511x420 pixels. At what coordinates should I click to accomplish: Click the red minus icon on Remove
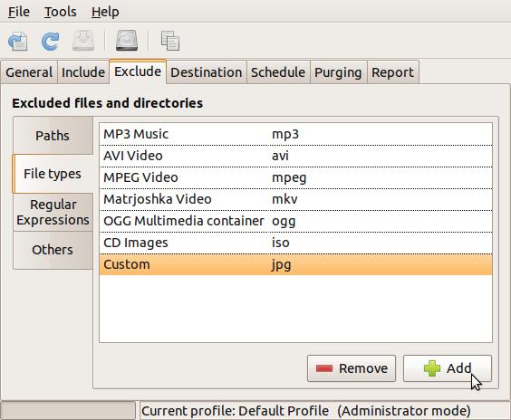coord(324,368)
